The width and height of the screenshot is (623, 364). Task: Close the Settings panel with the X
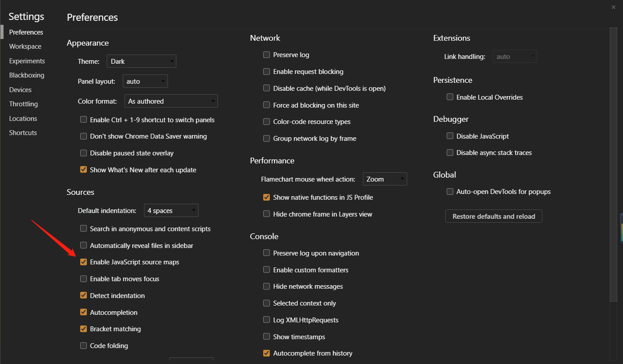613,7
